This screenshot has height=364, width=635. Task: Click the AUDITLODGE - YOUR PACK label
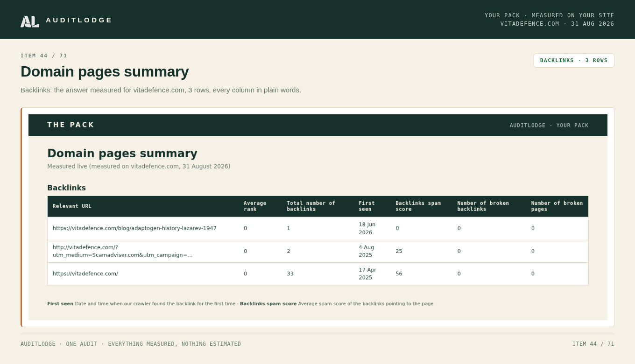pyautogui.click(x=549, y=126)
